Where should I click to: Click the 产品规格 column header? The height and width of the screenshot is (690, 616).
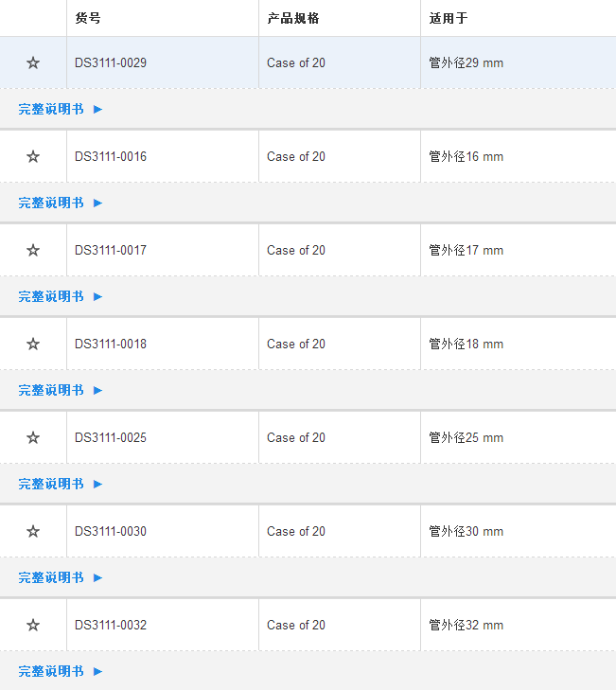(293, 18)
